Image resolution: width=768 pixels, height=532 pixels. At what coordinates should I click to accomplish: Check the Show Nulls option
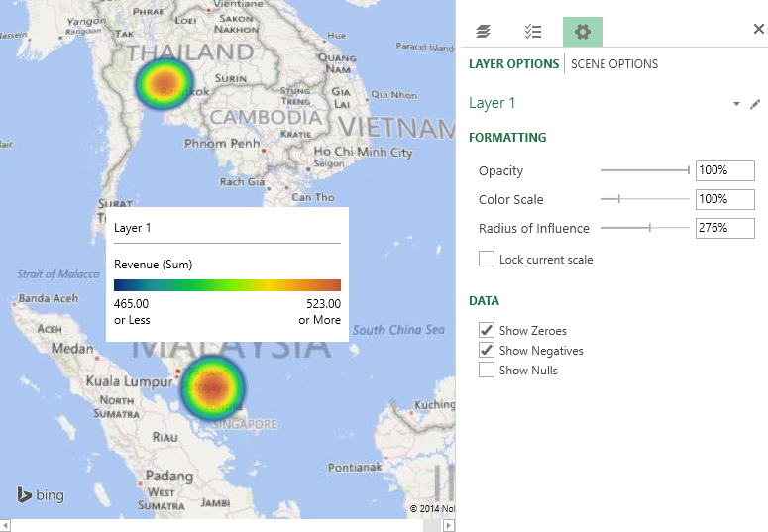[487, 370]
